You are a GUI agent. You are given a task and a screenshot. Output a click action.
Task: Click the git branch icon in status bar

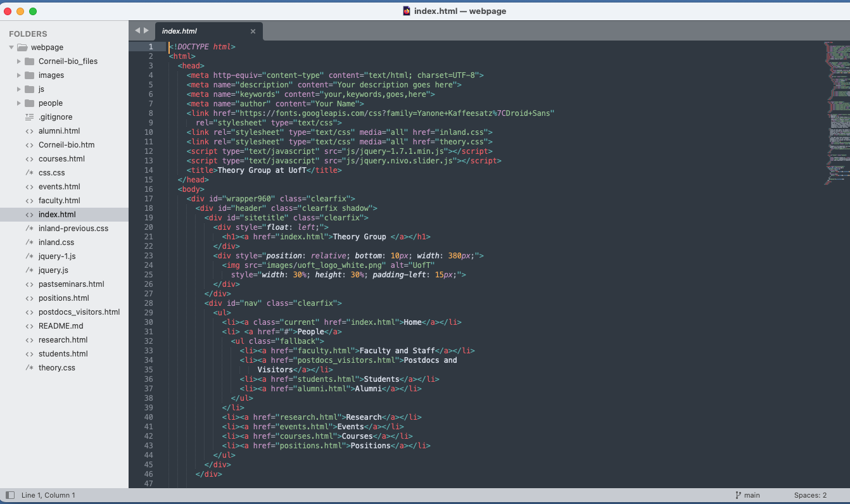coord(738,495)
